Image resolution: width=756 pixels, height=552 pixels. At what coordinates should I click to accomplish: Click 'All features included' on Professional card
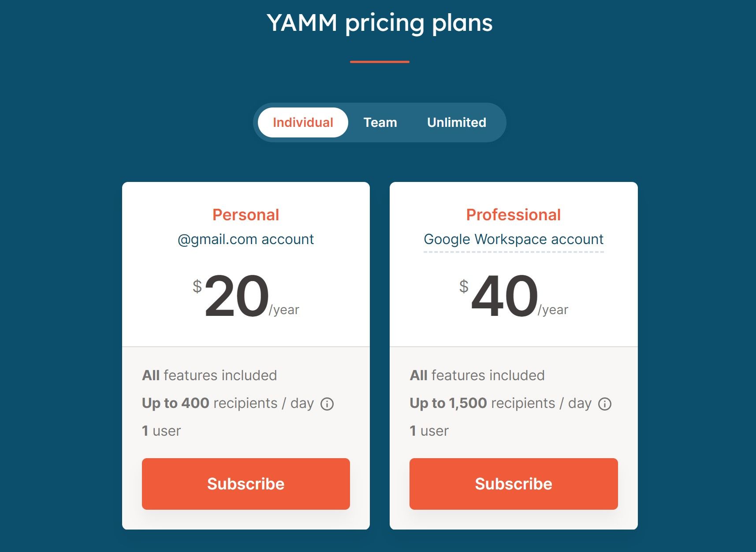point(477,375)
